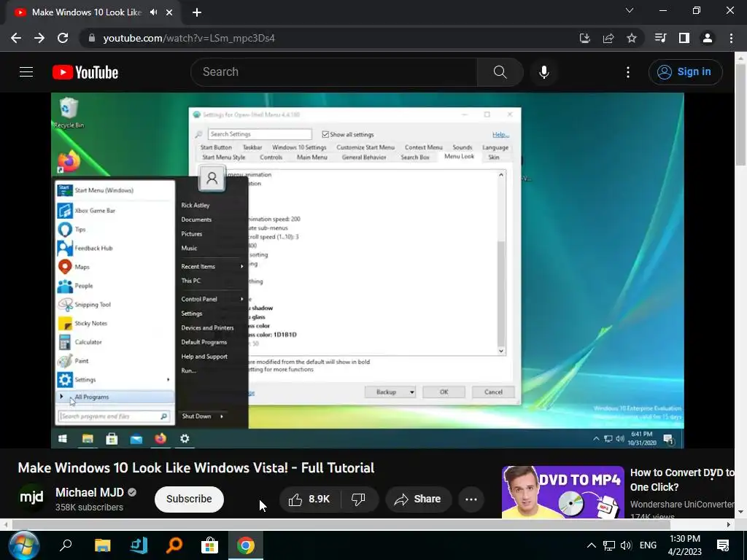This screenshot has width=747, height=560.
Task: Click the YouTube search magnifier button
Action: [x=500, y=72]
